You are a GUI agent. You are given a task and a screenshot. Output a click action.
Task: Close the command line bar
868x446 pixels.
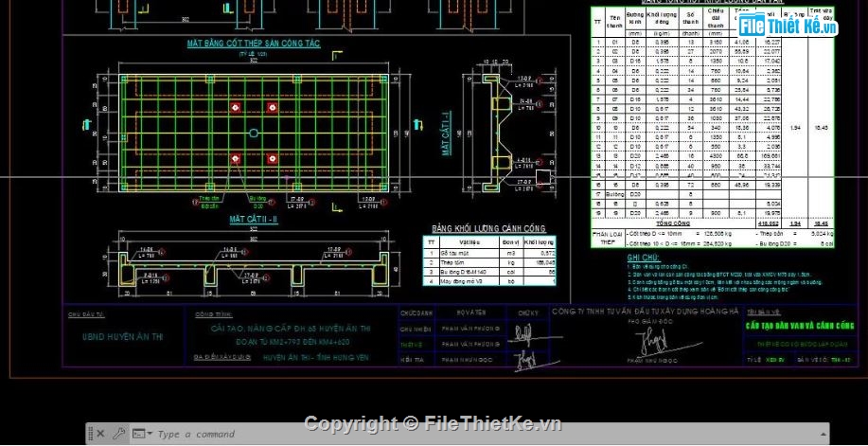tap(100, 434)
